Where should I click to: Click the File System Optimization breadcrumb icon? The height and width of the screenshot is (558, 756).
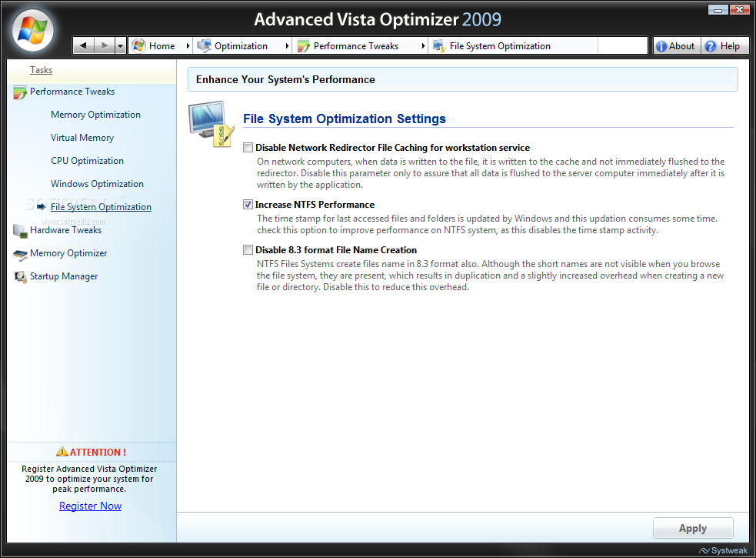(x=439, y=46)
